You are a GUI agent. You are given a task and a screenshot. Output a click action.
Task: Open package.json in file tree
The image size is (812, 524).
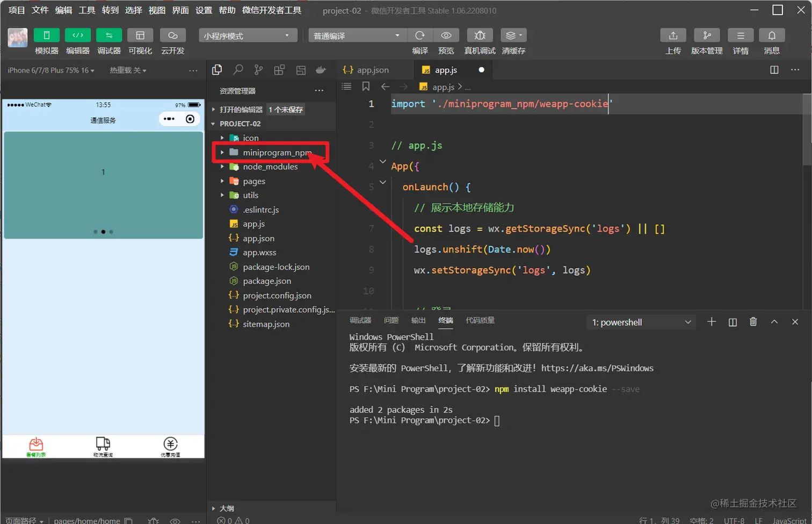(x=267, y=281)
